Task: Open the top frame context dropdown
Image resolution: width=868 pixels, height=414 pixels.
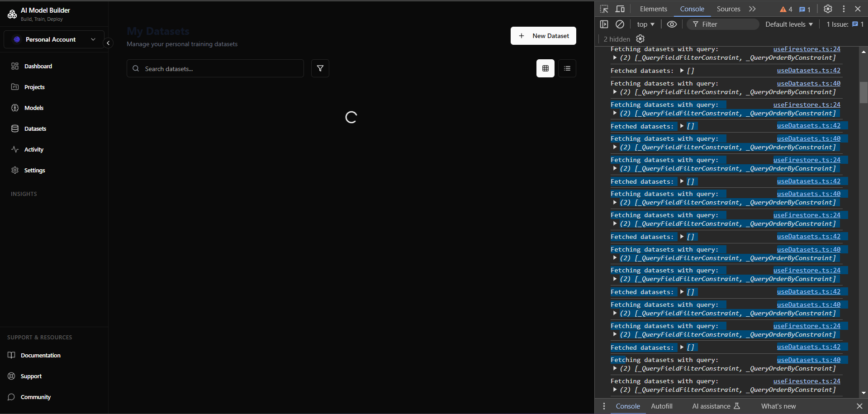Action: (645, 24)
